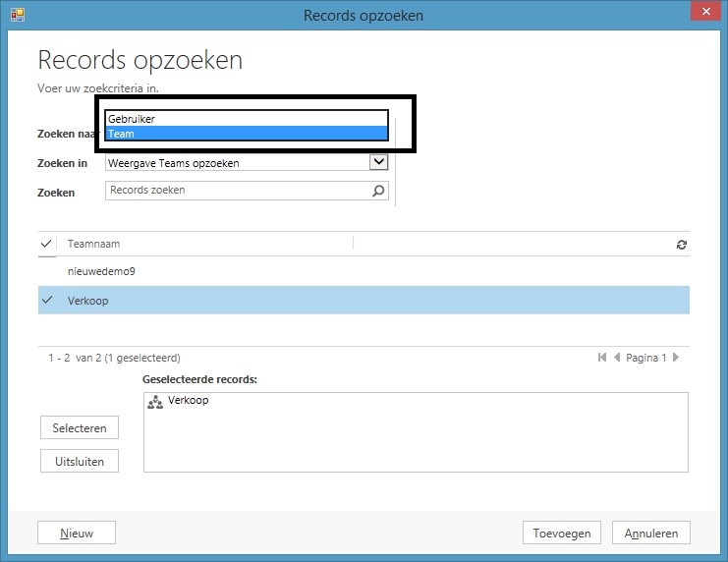
Task: Open the Weergave Teams opzoeken combo box
Action: (236, 163)
